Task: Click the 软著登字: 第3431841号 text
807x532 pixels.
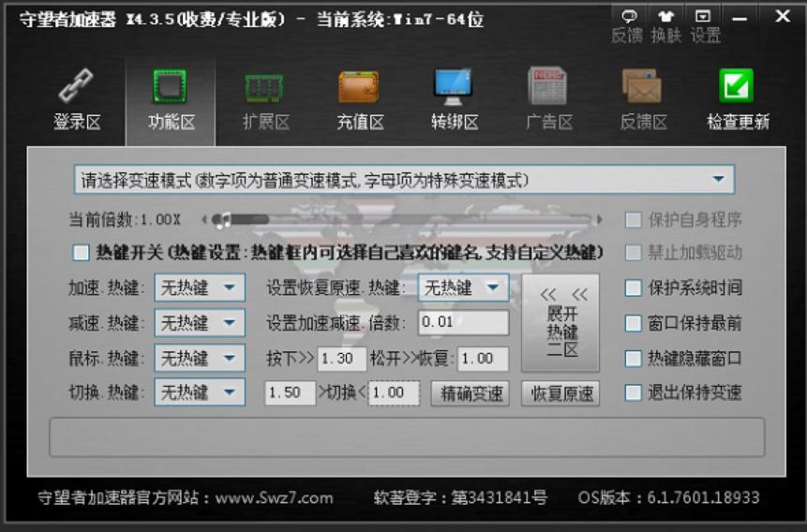Action: [460, 497]
